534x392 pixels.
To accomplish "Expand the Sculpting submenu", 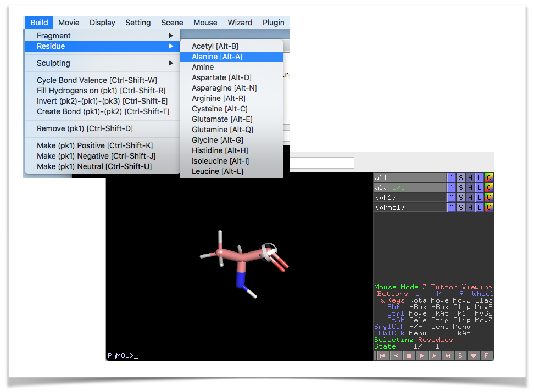I will (x=103, y=63).
